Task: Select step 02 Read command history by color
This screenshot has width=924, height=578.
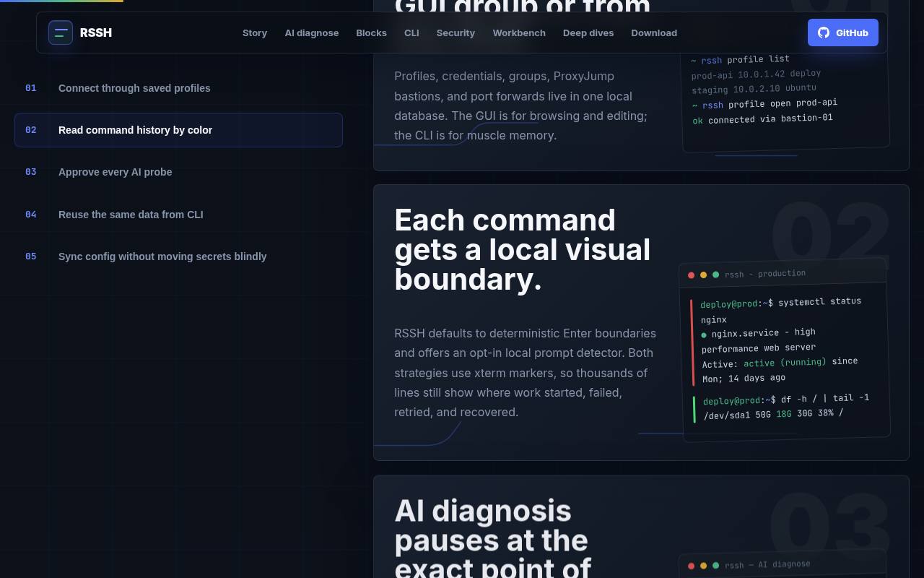Action: (178, 130)
